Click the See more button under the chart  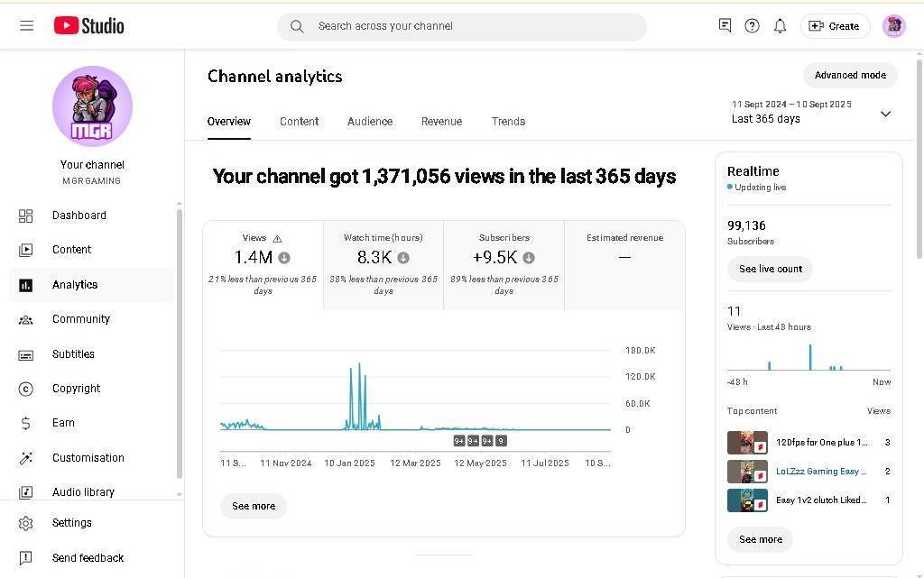point(254,506)
